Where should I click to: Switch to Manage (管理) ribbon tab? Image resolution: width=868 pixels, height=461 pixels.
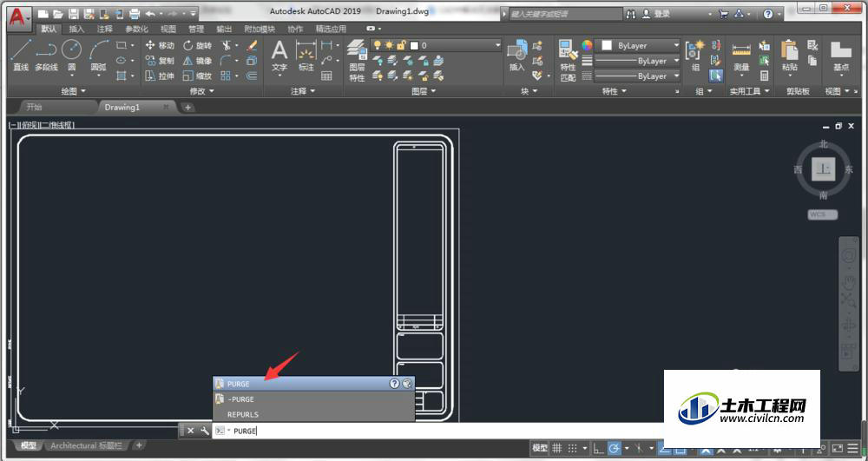196,29
